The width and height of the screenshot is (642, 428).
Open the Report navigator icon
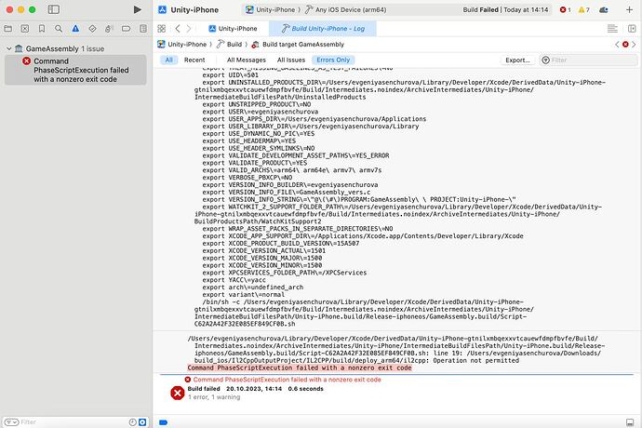143,28
